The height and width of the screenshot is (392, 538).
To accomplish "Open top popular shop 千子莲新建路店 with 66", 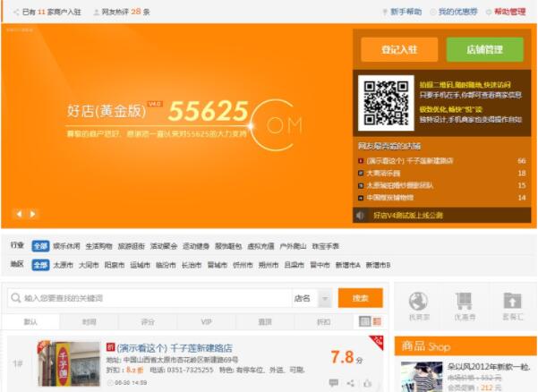I will pyautogui.click(x=410, y=161).
